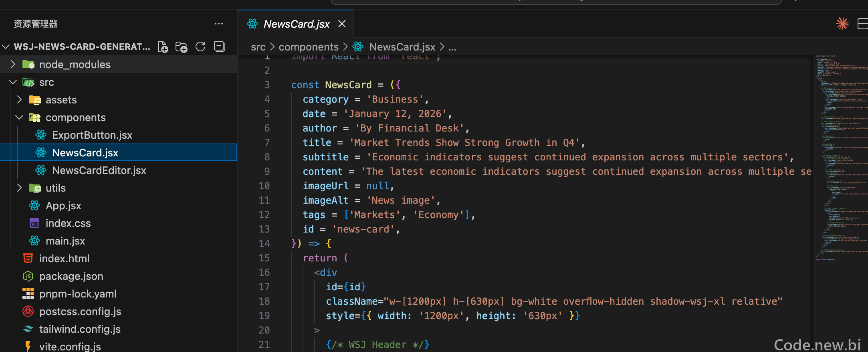
Task: Click the components folder icon
Action: point(34,117)
